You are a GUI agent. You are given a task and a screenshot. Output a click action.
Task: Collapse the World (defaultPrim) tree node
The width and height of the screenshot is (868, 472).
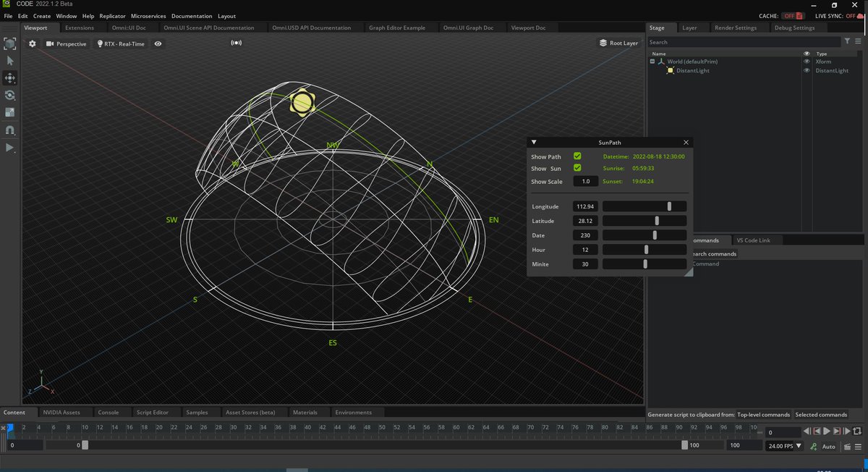[x=653, y=62]
